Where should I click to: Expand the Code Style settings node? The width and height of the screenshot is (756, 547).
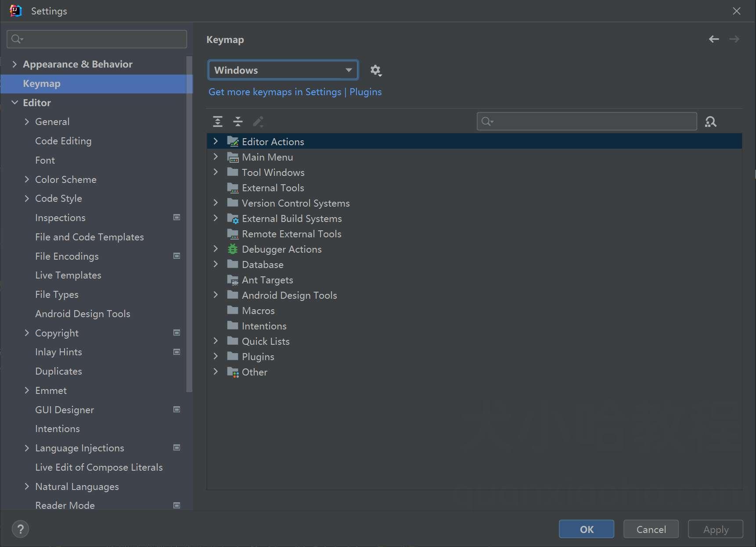pyautogui.click(x=27, y=198)
